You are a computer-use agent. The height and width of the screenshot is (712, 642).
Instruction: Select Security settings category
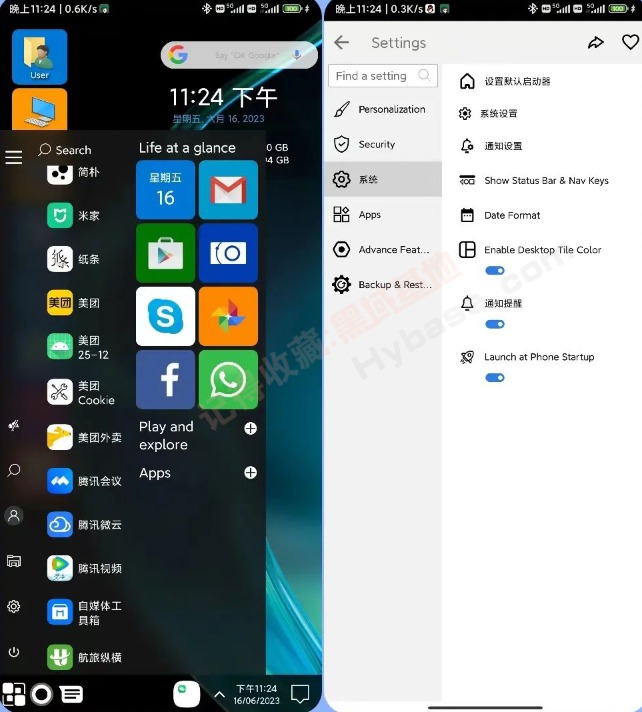[383, 144]
